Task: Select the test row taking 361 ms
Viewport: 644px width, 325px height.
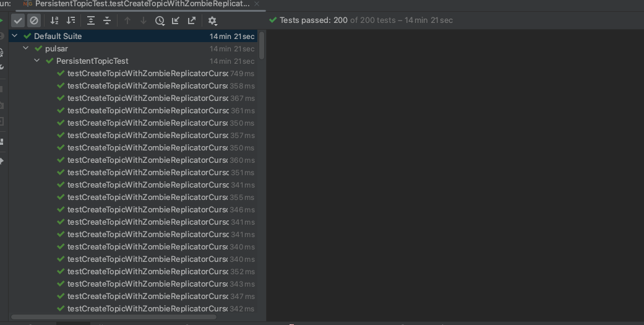Action: pyautogui.click(x=133, y=110)
